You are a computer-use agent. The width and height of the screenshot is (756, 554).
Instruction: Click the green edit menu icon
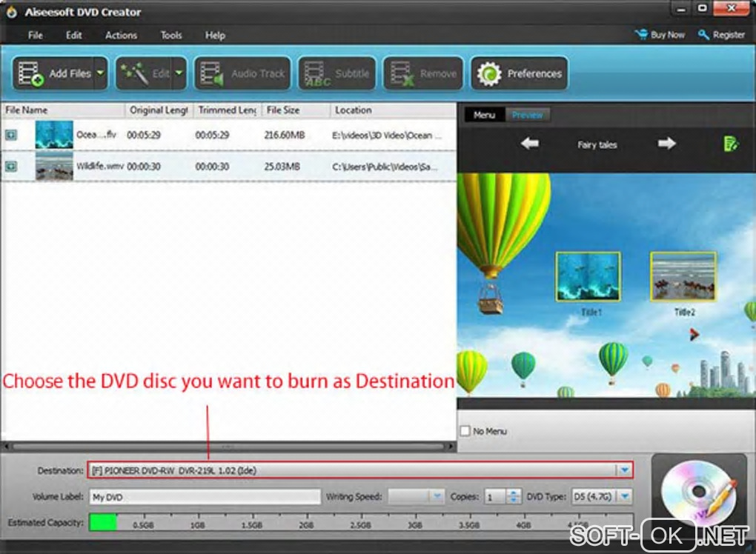pos(731,144)
